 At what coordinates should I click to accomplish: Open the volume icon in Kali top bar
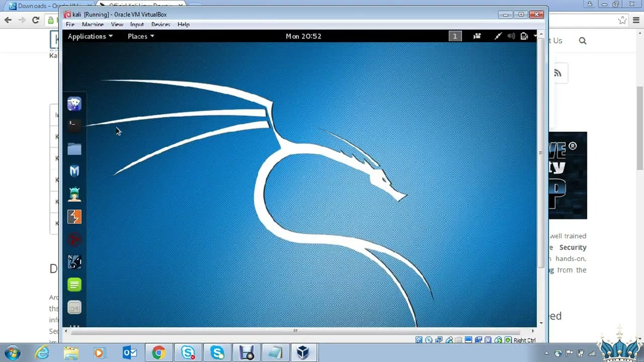click(511, 36)
